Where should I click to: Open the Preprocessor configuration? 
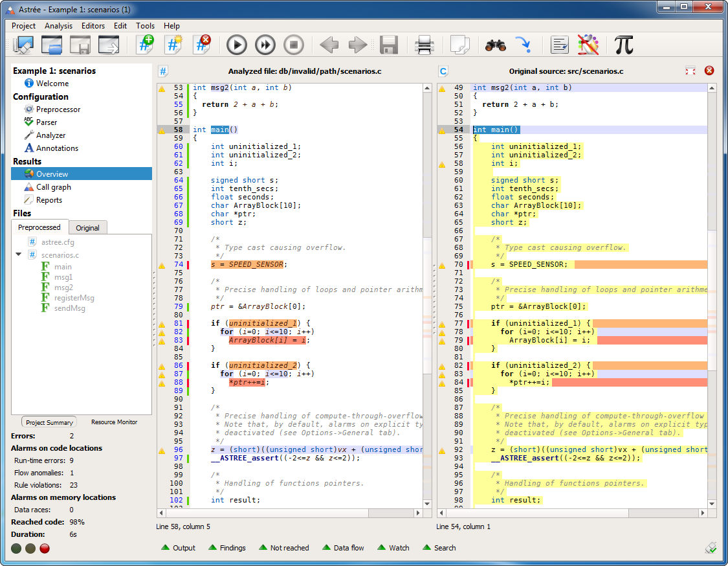(x=58, y=109)
